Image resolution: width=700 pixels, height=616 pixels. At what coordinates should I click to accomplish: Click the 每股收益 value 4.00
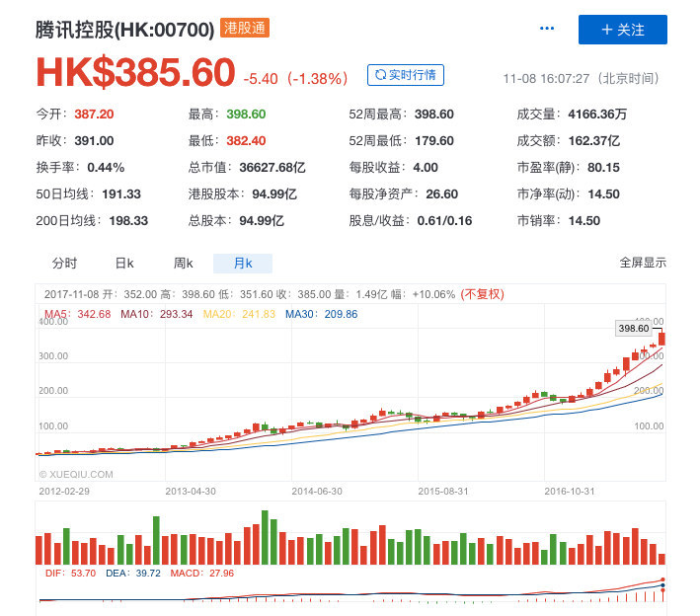coord(426,168)
